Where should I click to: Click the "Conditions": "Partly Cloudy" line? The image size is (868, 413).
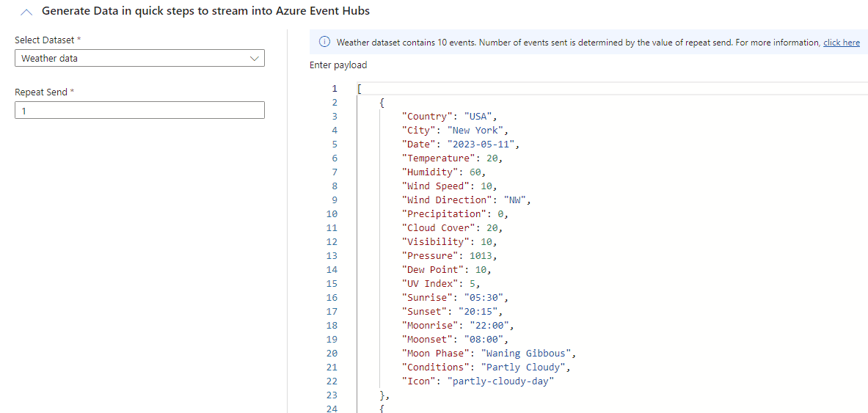(x=486, y=367)
